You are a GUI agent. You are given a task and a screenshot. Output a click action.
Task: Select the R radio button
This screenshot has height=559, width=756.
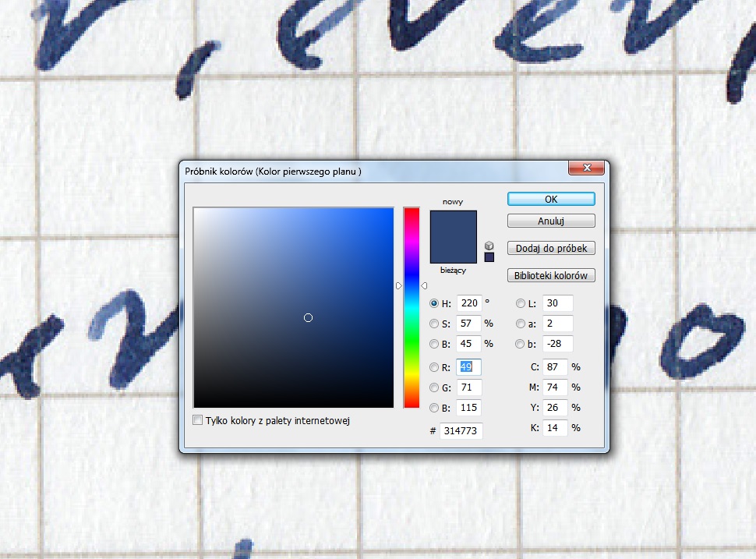click(434, 367)
